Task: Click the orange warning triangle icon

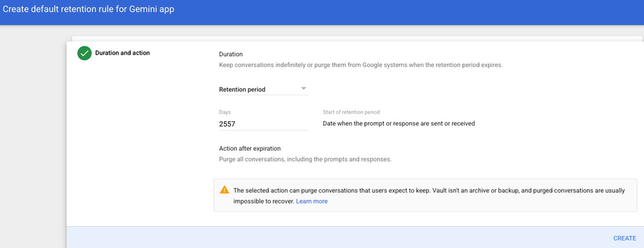Action: pos(224,190)
